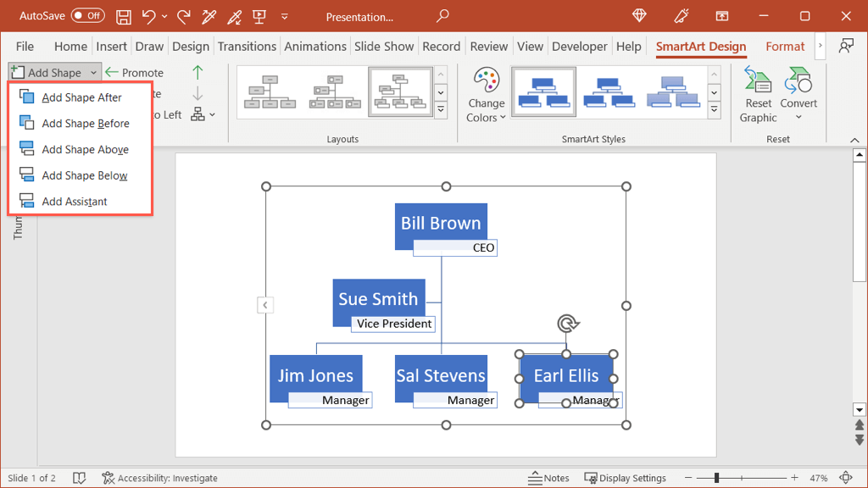868x488 pixels.
Task: Open the Search magnifier icon
Action: pos(442,16)
